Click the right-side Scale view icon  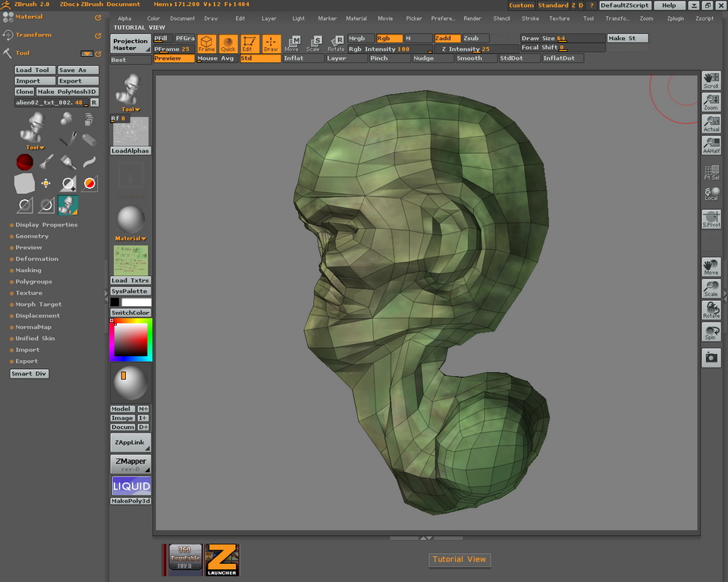pyautogui.click(x=711, y=289)
